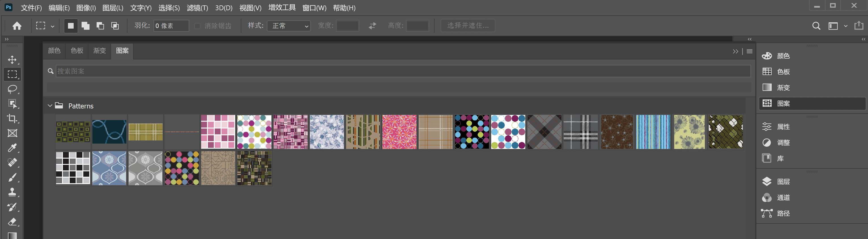868x239 pixels.
Task: Enable Intersect with selection mode
Action: point(115,25)
